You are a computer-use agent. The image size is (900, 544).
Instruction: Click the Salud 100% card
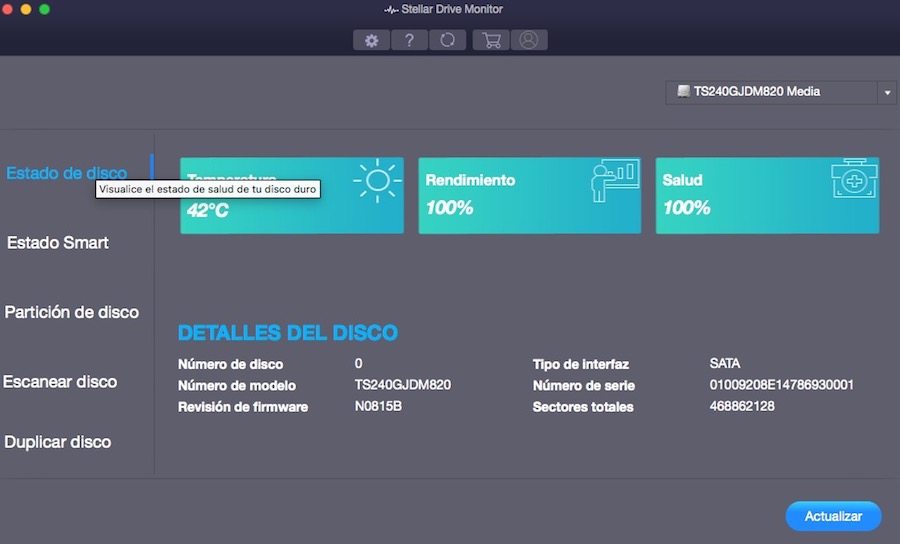pos(767,196)
